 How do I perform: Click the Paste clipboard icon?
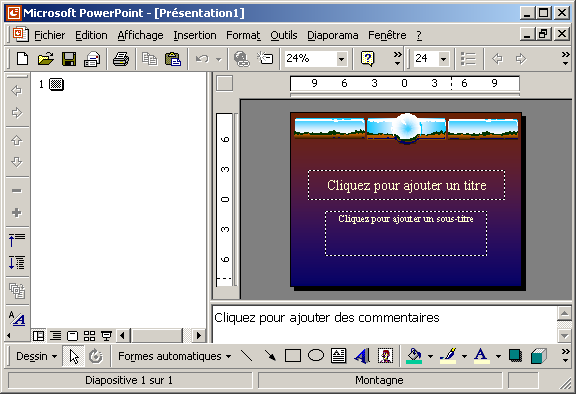173,59
